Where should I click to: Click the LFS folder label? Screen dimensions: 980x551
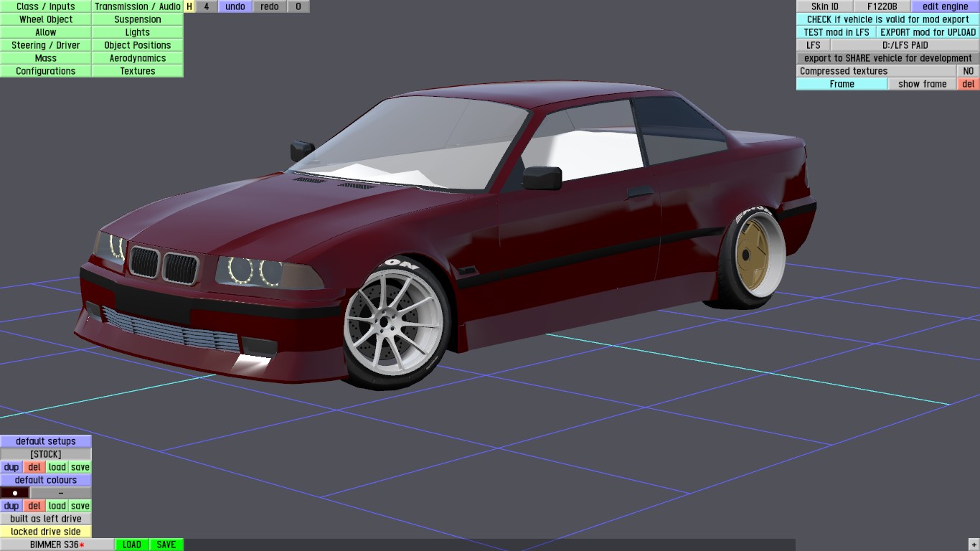click(814, 45)
